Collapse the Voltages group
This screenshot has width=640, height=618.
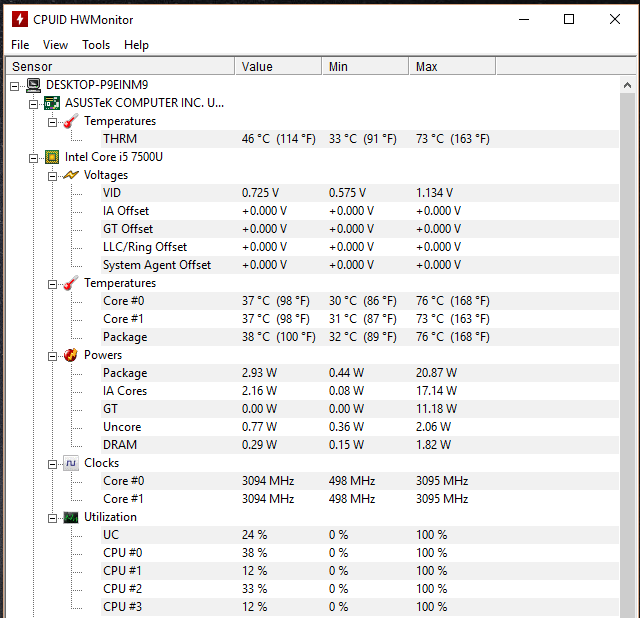coord(52,176)
